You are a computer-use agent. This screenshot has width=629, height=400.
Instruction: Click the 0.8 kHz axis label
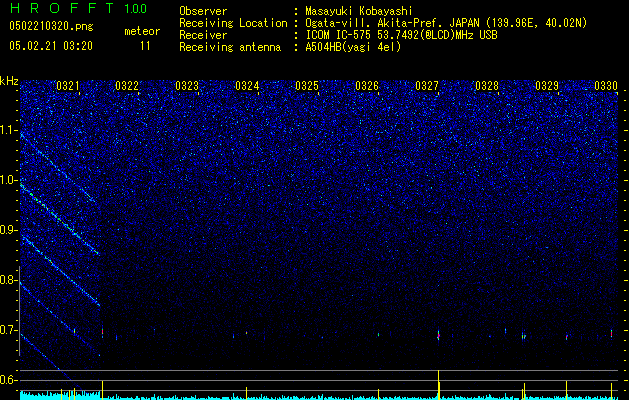coord(9,280)
